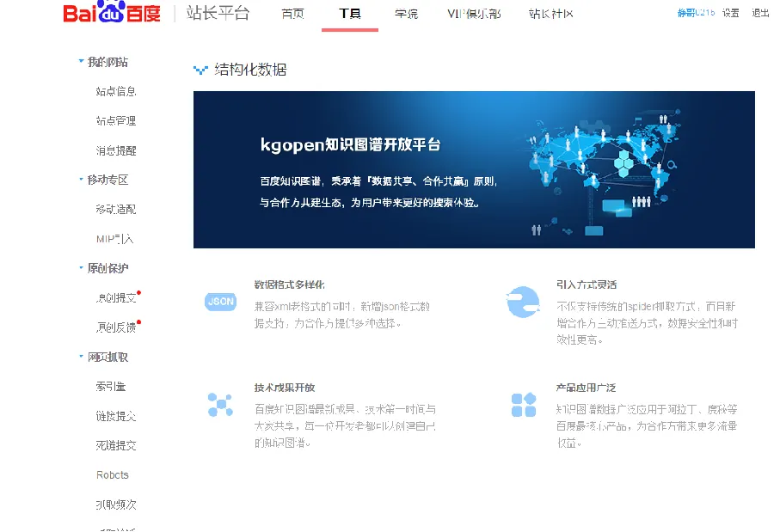Image resolution: width=774 pixels, height=532 pixels.
Task: Open the user account name link
Action: (696, 13)
